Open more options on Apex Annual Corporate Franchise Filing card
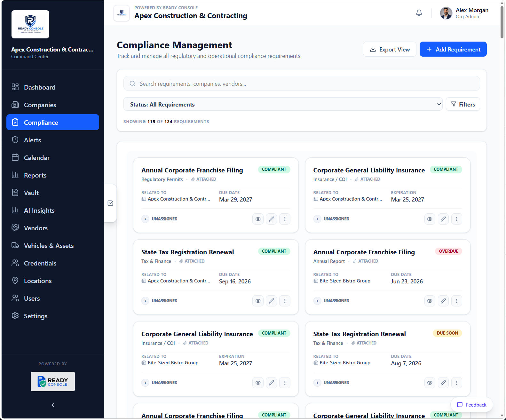Image resolution: width=506 pixels, height=420 pixels. (285, 219)
